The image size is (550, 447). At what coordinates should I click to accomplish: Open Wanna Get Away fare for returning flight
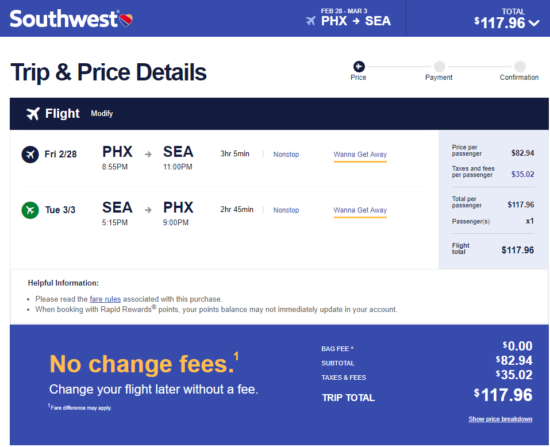tap(360, 210)
